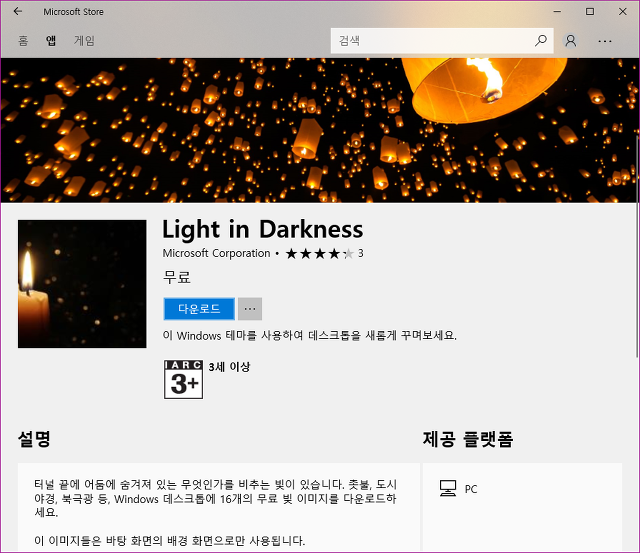The height and width of the screenshot is (553, 640).
Task: Click the 설명 heading
Action: coord(34,439)
